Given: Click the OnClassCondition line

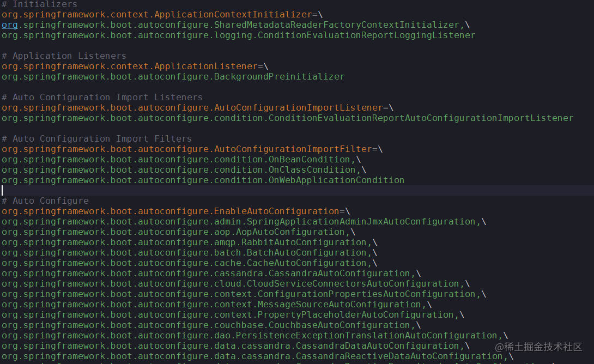Looking at the screenshot, I should tap(184, 169).
